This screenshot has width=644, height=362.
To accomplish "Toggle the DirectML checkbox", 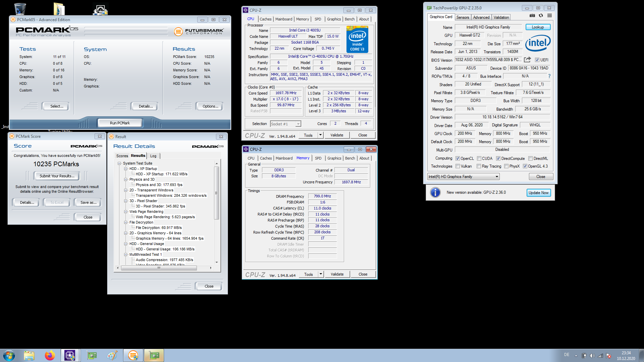I will (x=530, y=159).
